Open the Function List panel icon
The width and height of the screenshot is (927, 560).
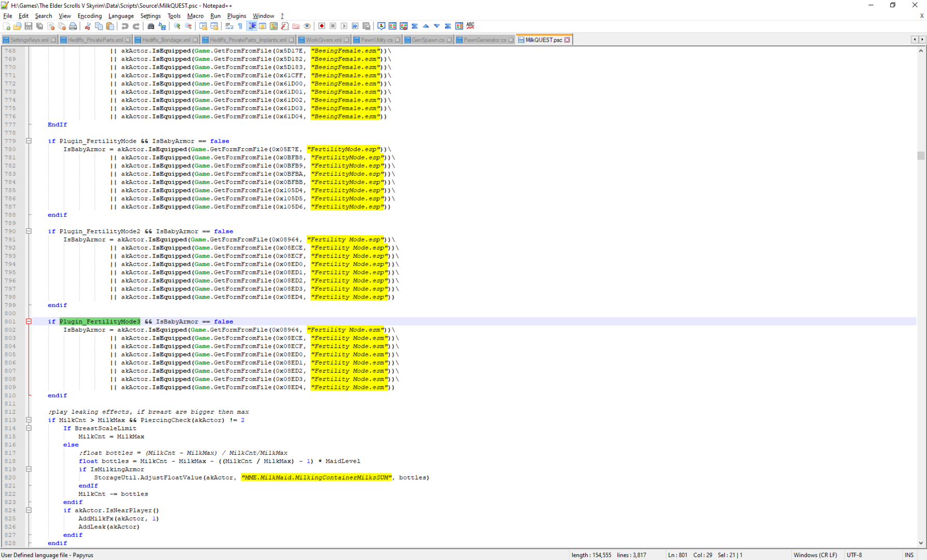[285, 26]
